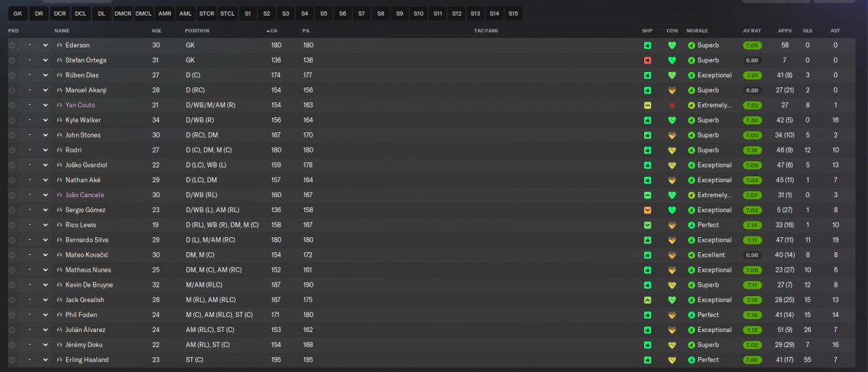Click João Cancelo's morale arrow icon
Screen dimensions: 868x372
click(691, 195)
